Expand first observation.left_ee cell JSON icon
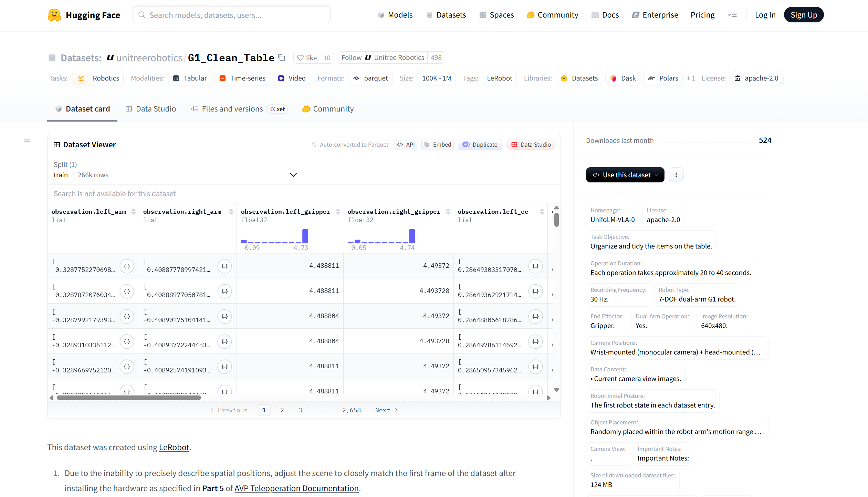 (535, 266)
